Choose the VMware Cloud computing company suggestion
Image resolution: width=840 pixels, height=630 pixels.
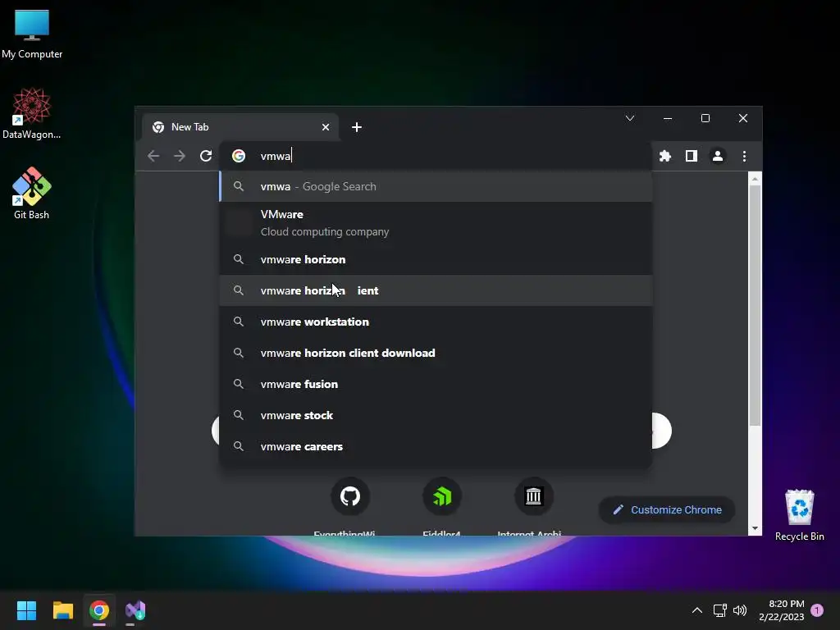[x=436, y=223]
